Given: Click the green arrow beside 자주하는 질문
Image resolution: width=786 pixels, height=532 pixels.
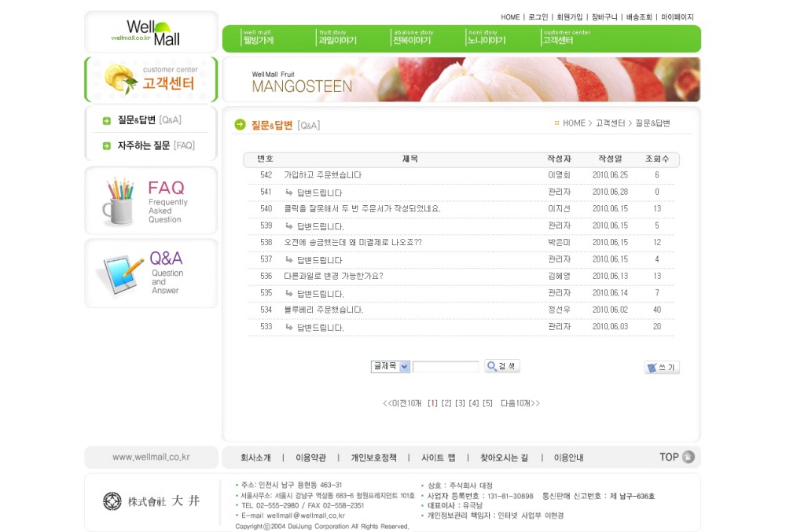Looking at the screenshot, I should [106, 145].
